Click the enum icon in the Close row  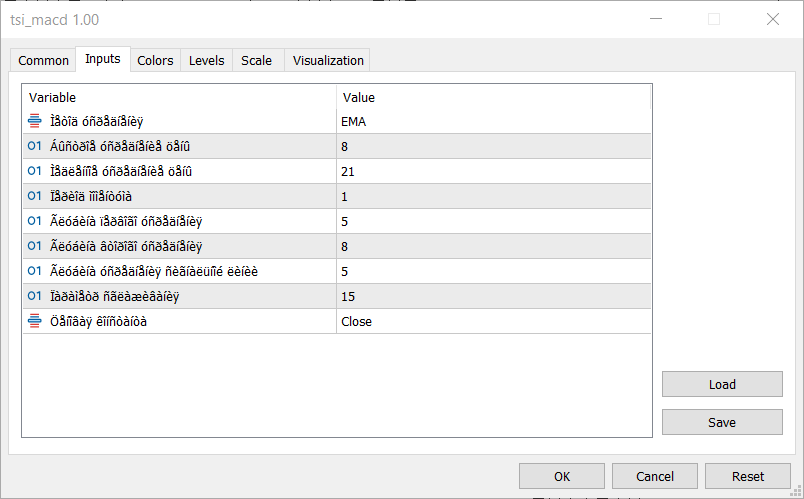tap(35, 322)
